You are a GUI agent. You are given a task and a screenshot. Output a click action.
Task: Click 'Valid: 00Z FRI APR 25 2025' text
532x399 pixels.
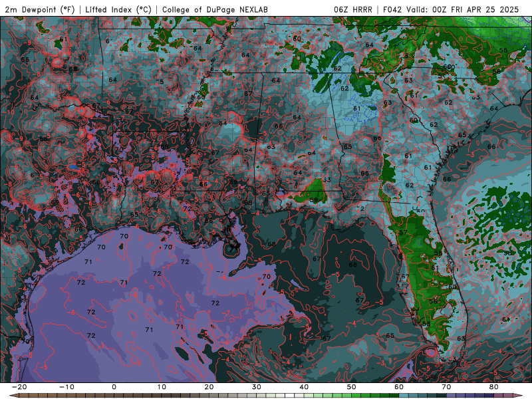pyautogui.click(x=464, y=10)
